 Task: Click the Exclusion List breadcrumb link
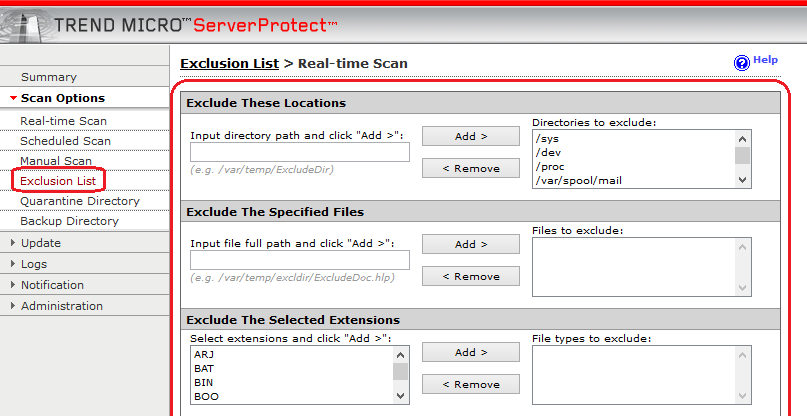click(230, 63)
